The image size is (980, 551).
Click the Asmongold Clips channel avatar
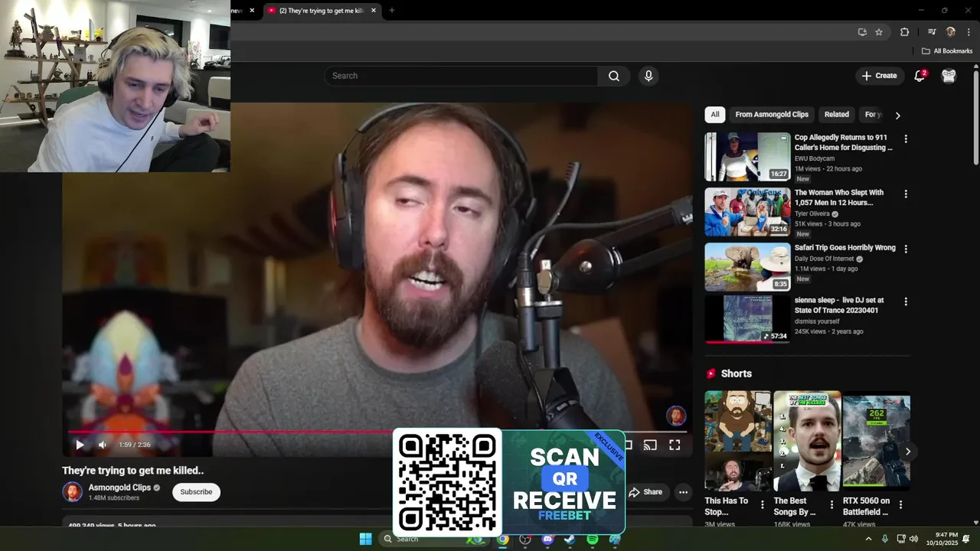(x=72, y=492)
